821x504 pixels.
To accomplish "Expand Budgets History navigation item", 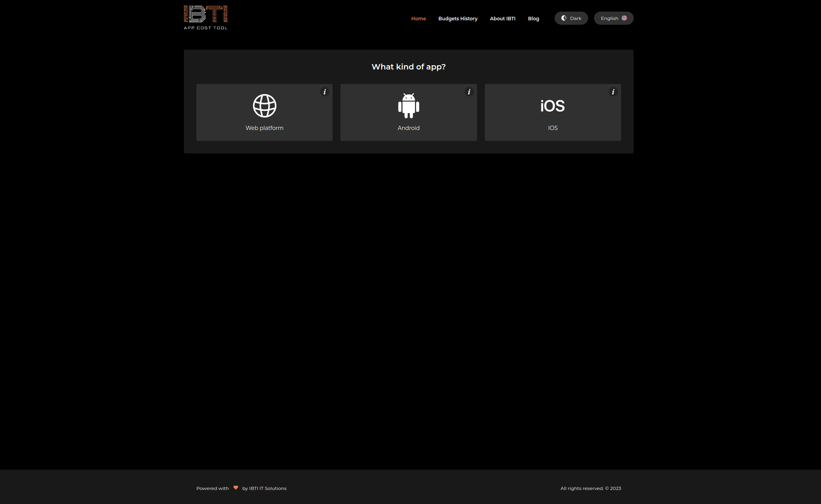I will pos(458,18).
